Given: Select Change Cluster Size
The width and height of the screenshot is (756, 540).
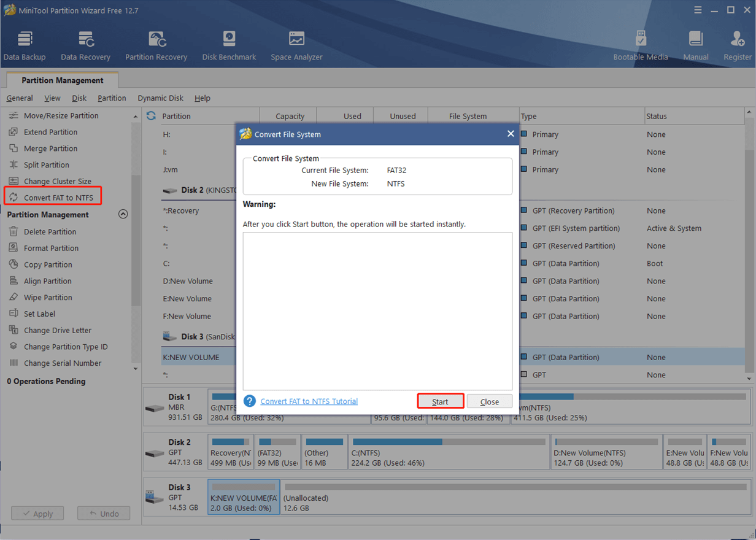Looking at the screenshot, I should tap(57, 182).
